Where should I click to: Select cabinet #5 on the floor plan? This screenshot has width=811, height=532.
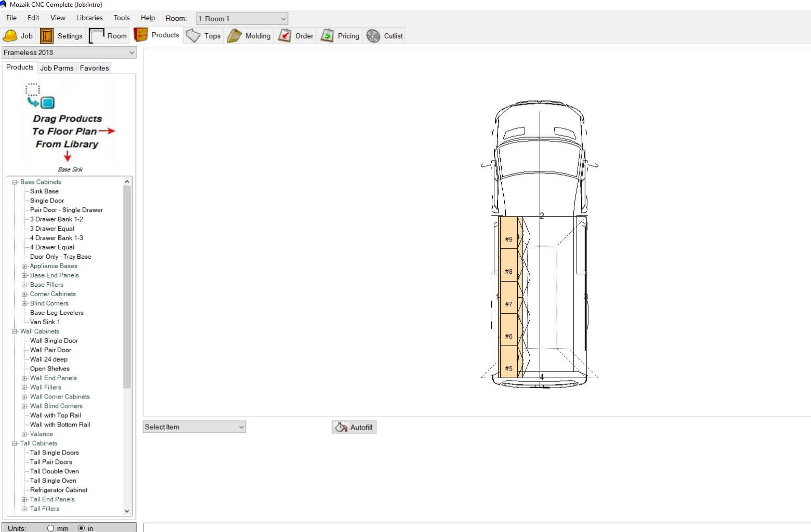508,362
